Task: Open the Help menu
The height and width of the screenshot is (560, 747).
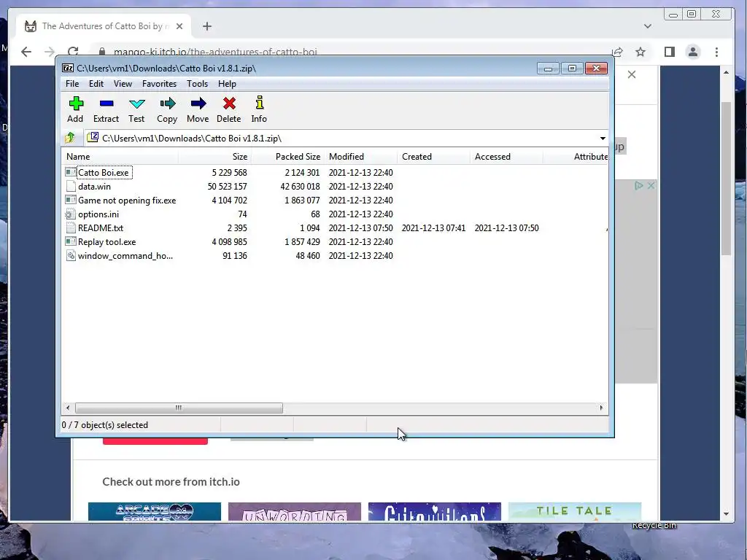Action: [228, 84]
